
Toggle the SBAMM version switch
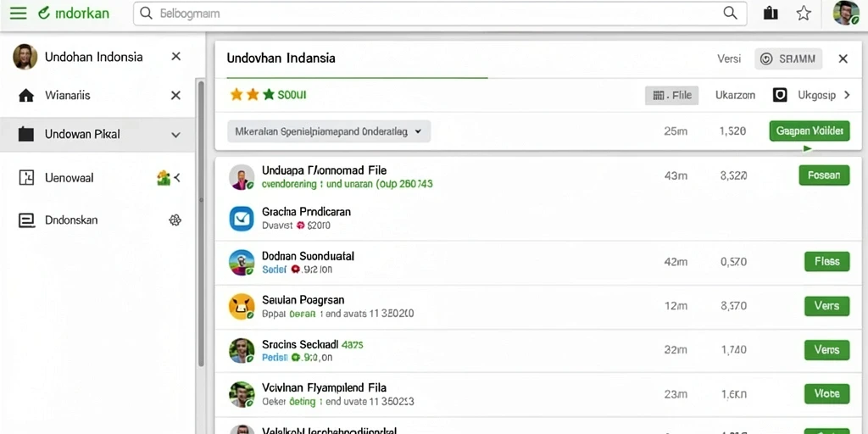pyautogui.click(x=788, y=58)
